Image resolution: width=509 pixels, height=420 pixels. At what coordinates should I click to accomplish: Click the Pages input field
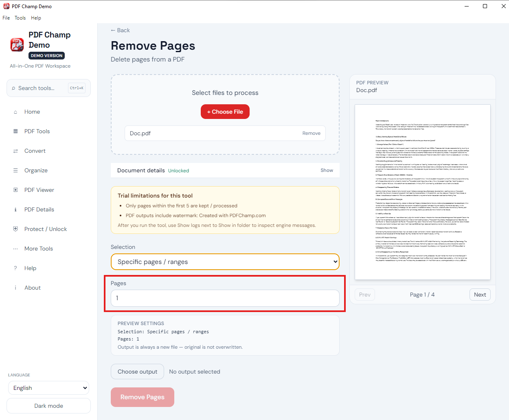tap(225, 298)
